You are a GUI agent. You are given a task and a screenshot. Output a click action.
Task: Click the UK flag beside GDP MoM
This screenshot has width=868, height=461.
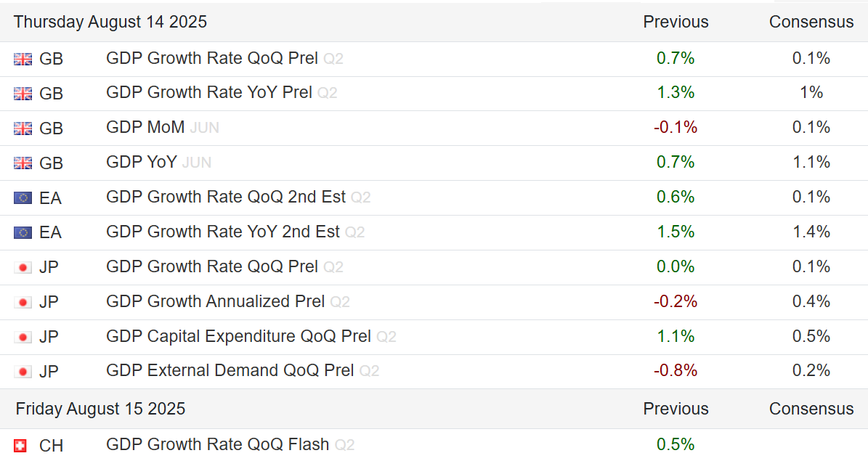(23, 128)
